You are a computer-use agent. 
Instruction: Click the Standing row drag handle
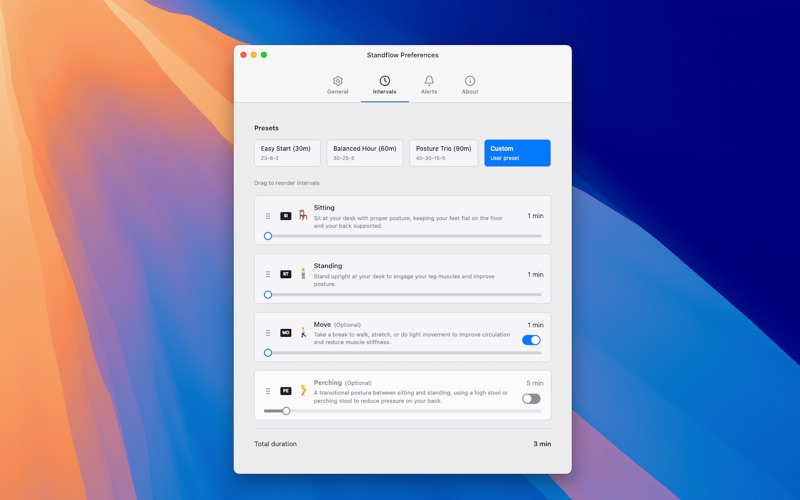[268, 274]
